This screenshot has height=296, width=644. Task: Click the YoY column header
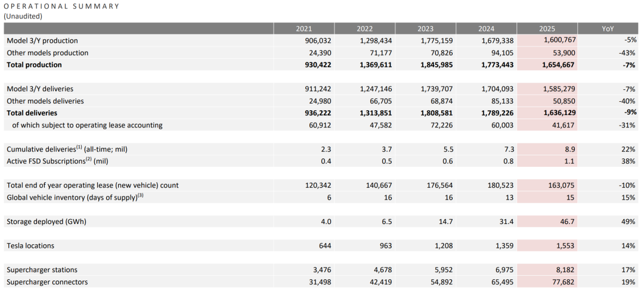608,29
